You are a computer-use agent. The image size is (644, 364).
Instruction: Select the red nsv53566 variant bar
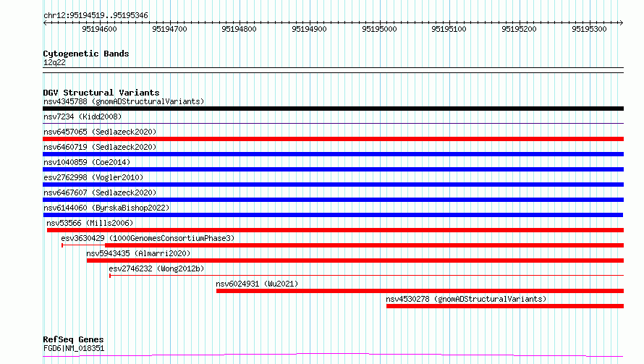tap(335, 230)
